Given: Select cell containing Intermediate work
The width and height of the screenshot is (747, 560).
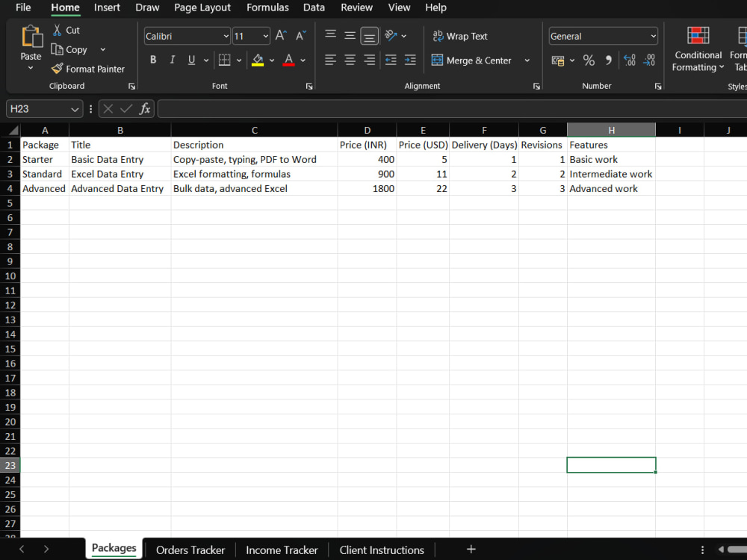Looking at the screenshot, I should [611, 174].
